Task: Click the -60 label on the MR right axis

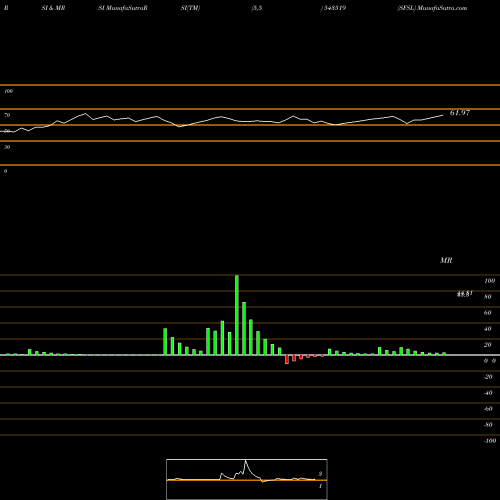Action: click(488, 409)
